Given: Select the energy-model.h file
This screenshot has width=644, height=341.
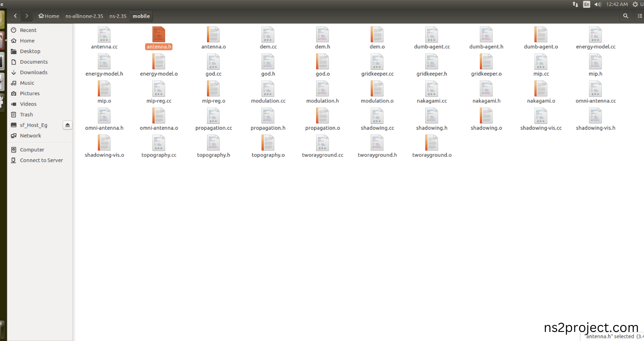Looking at the screenshot, I should point(104,65).
